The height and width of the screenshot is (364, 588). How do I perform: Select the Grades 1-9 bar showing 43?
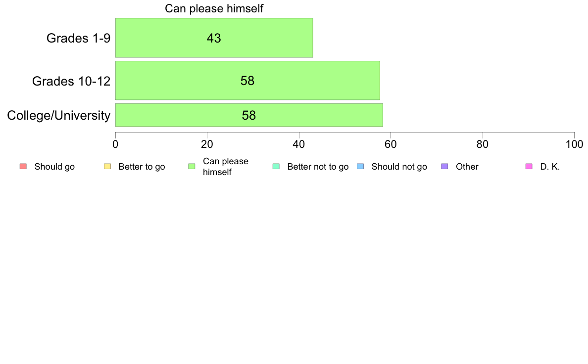(214, 38)
